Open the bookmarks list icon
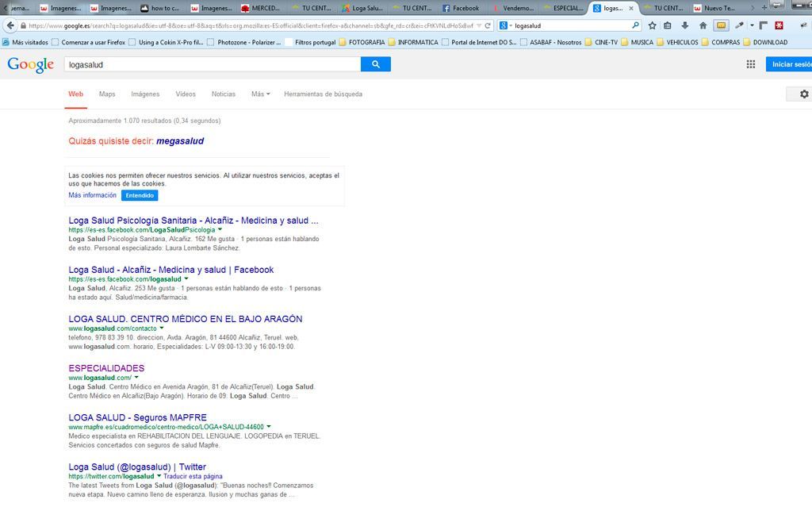 (x=668, y=25)
